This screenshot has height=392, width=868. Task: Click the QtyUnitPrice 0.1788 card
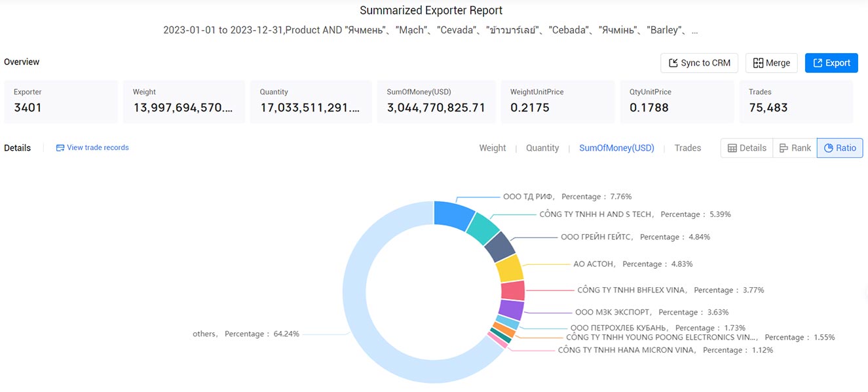pyautogui.click(x=677, y=102)
